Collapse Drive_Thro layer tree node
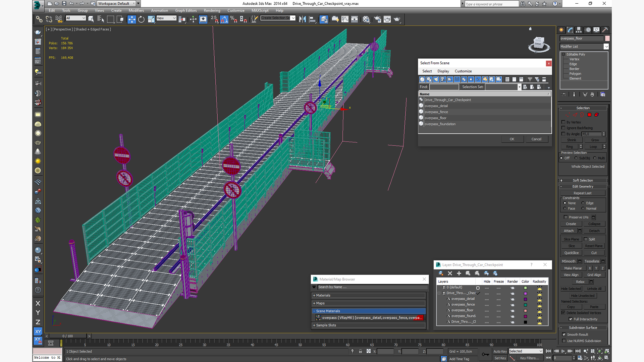 439,293
